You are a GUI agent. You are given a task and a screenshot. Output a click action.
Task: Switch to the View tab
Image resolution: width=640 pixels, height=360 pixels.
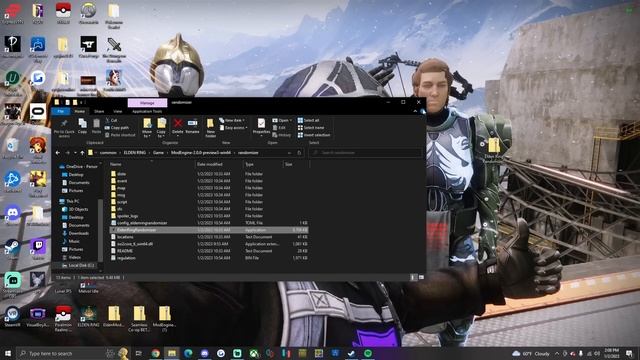click(118, 111)
